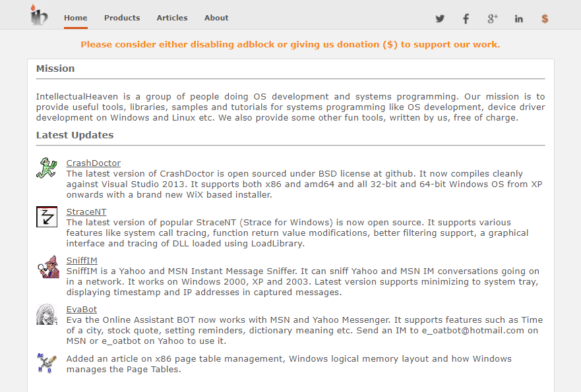Follow the StraceNT link
The height and width of the screenshot is (392, 581).
tap(86, 211)
